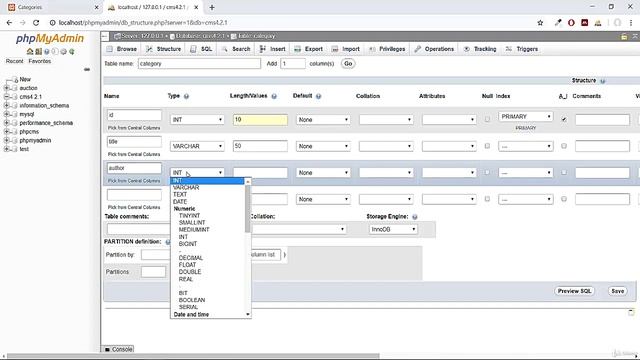Open the Console bar
This screenshot has height=360, width=640.
pyautogui.click(x=118, y=349)
